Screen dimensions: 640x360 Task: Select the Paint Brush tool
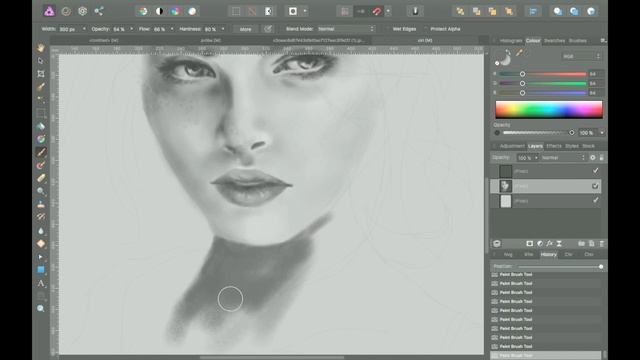pyautogui.click(x=41, y=152)
